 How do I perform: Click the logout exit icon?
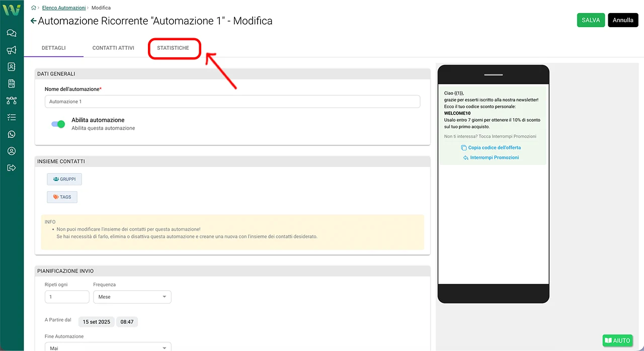coord(11,168)
